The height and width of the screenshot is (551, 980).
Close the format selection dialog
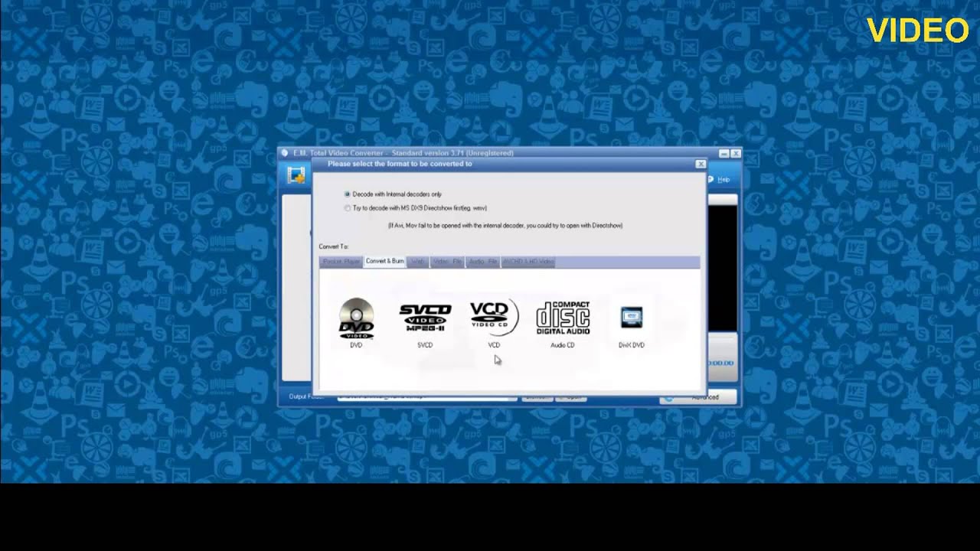pyautogui.click(x=700, y=164)
